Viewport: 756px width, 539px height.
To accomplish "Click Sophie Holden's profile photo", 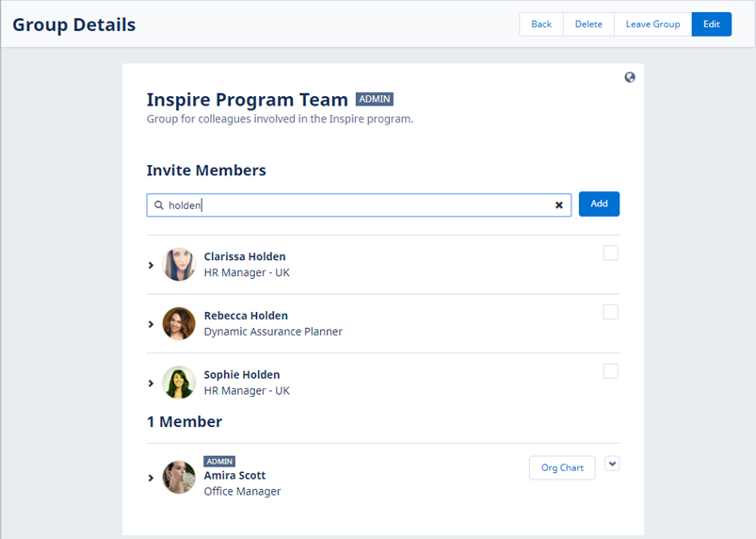I will (x=179, y=383).
